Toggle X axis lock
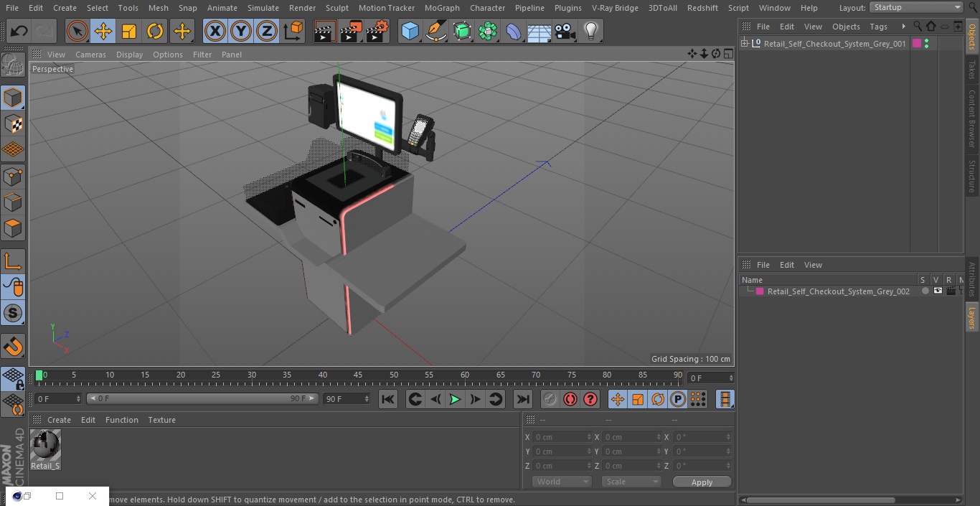This screenshot has height=506, width=980. (x=215, y=32)
